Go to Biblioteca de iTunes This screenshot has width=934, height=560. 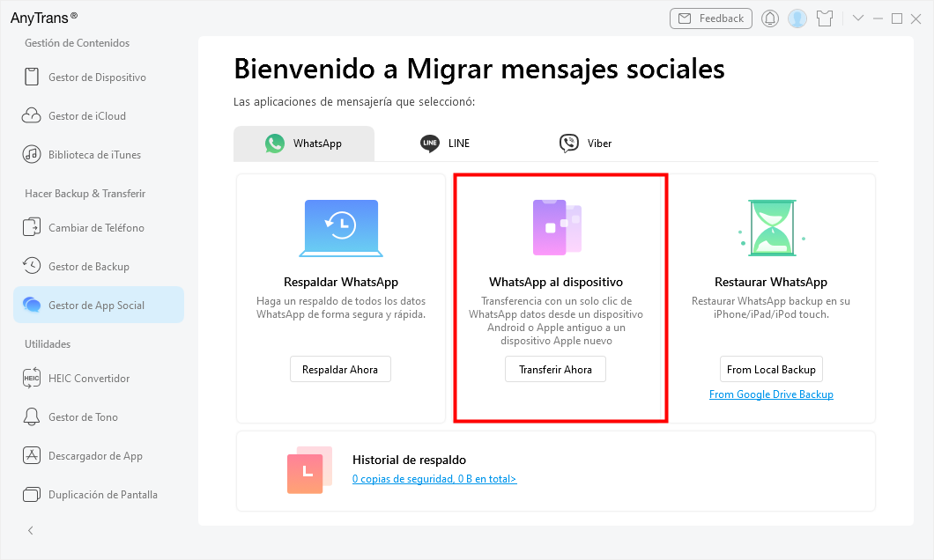point(94,155)
